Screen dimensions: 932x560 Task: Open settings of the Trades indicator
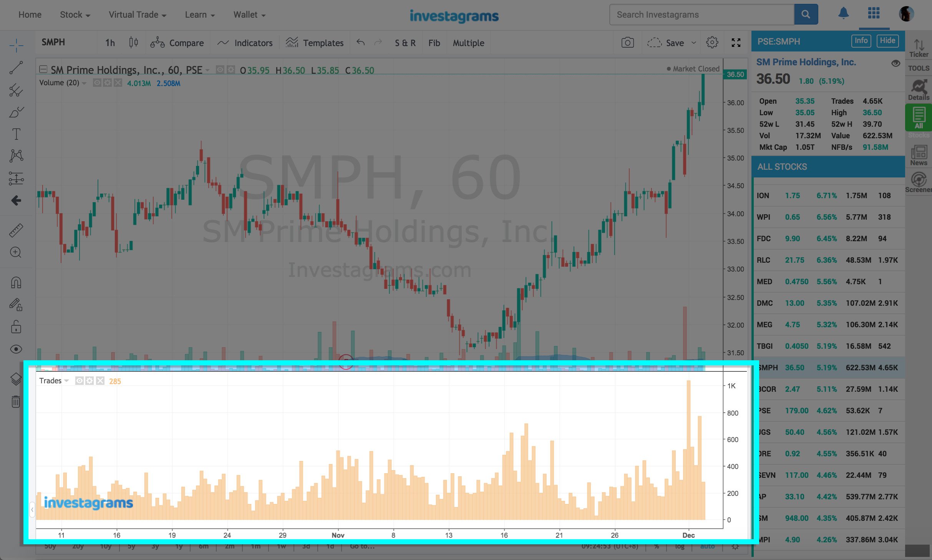pos(90,381)
